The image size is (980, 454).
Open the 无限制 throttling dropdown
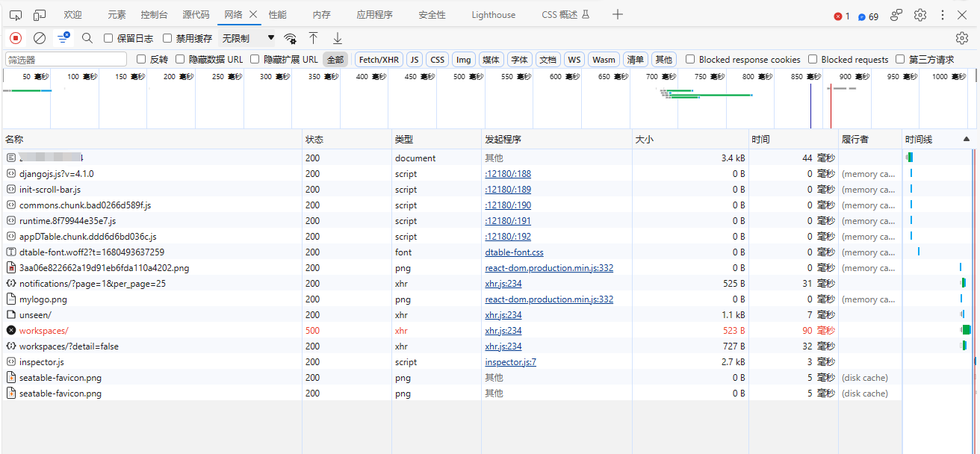[249, 38]
